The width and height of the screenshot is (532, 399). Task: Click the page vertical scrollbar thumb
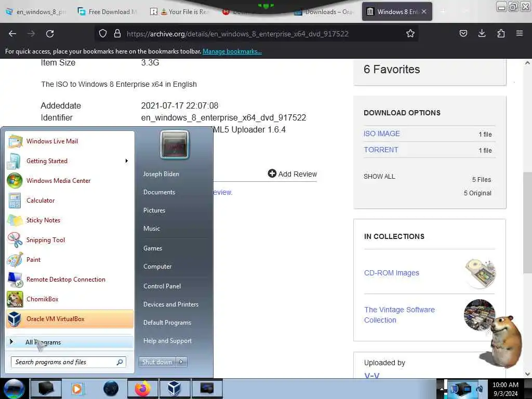(x=527, y=222)
